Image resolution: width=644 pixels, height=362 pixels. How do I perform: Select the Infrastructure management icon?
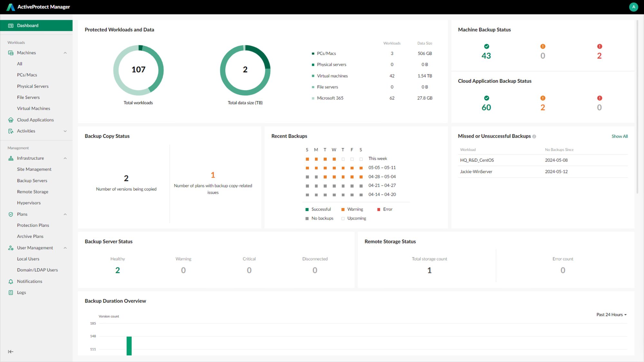tap(11, 158)
